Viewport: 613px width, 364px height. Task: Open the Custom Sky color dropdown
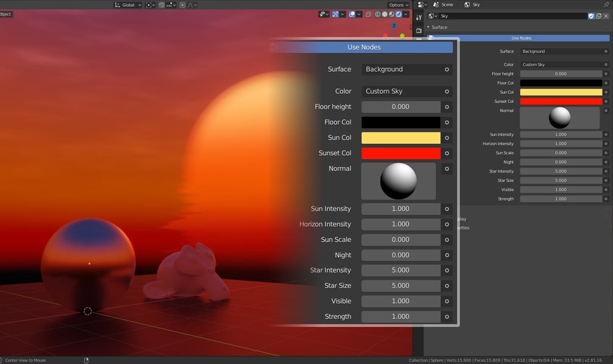(561, 65)
